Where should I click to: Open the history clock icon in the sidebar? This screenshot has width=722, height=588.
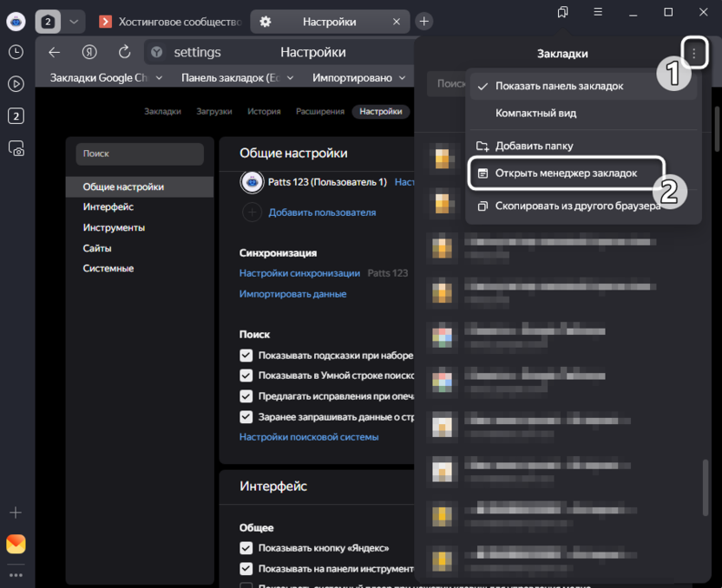[16, 52]
